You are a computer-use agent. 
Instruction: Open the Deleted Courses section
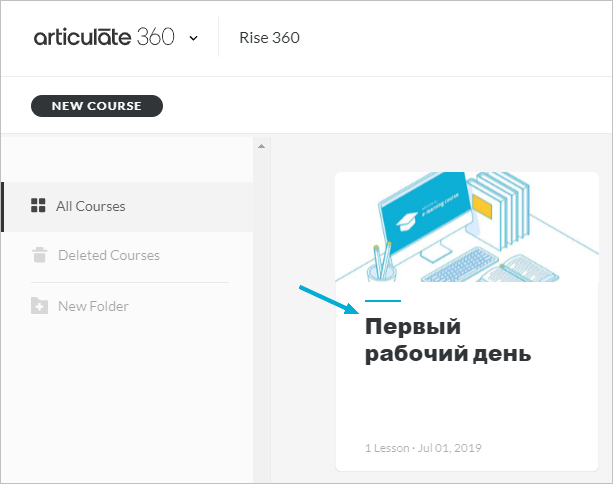[x=109, y=255]
